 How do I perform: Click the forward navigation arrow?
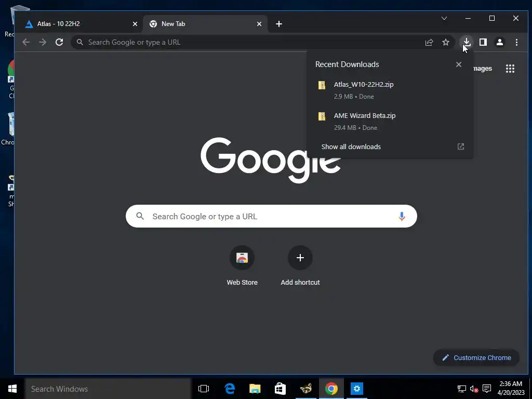[43, 42]
